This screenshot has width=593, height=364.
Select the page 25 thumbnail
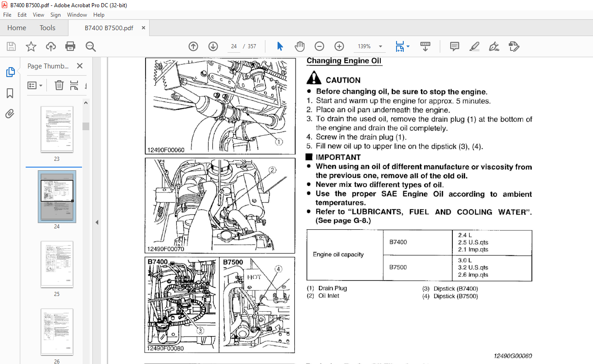[57, 264]
